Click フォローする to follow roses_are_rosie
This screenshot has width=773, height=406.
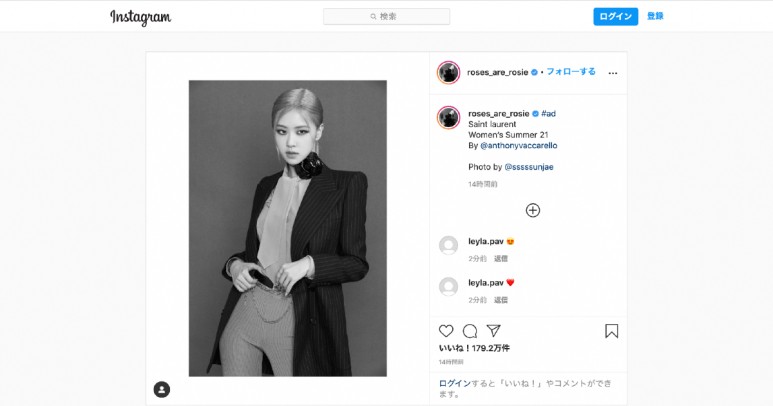coord(571,72)
